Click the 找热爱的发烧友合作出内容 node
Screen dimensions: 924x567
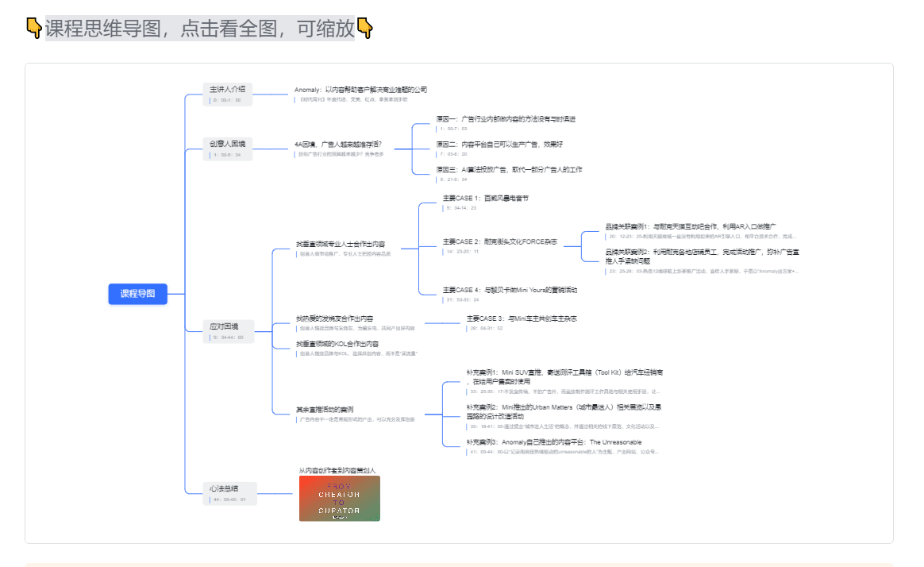pos(334,318)
